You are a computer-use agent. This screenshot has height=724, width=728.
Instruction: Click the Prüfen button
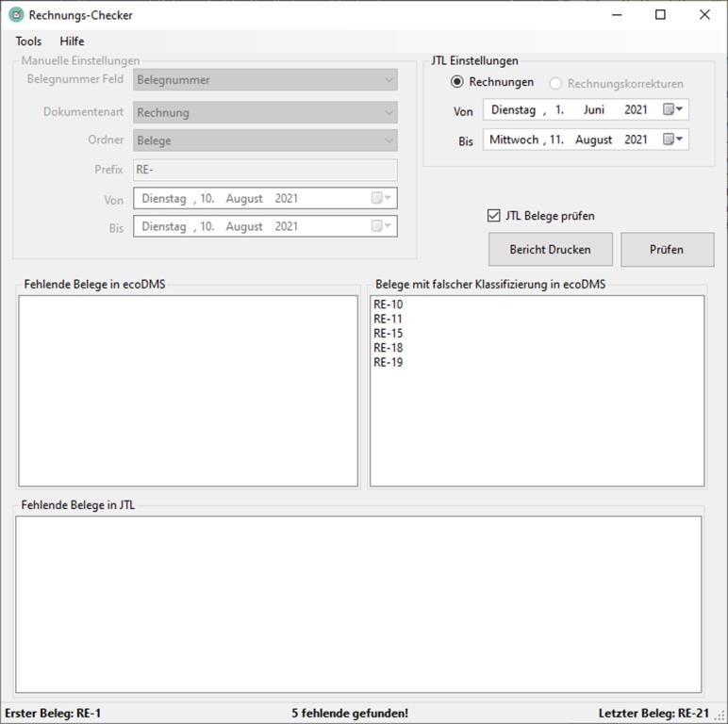(x=668, y=250)
